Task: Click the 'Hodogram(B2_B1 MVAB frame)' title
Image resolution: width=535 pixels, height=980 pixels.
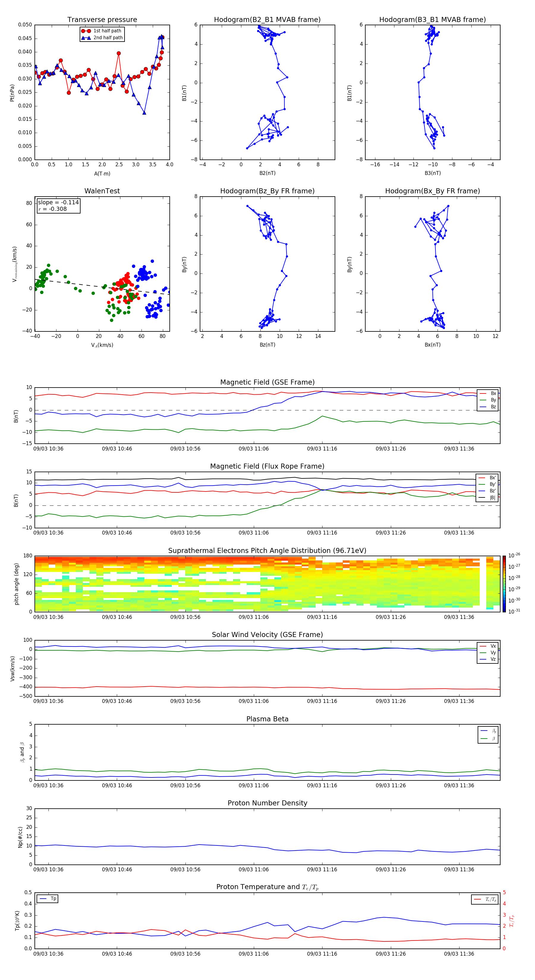Action: tap(267, 19)
